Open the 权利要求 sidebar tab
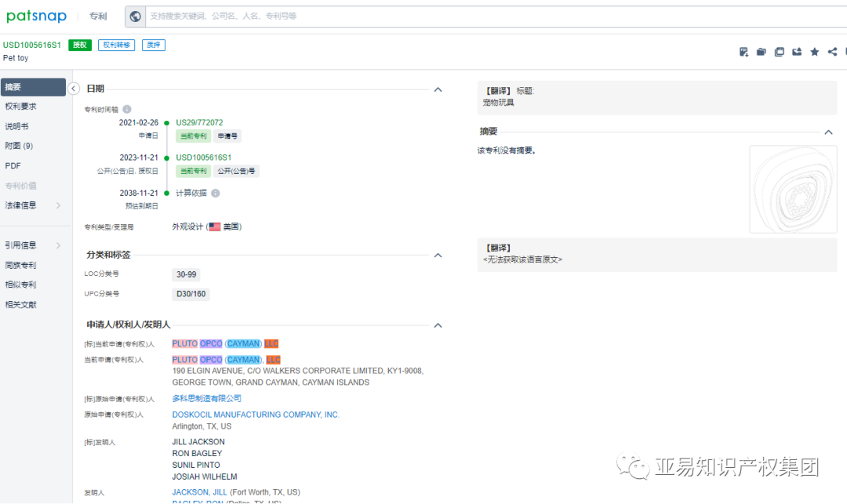 point(33,107)
